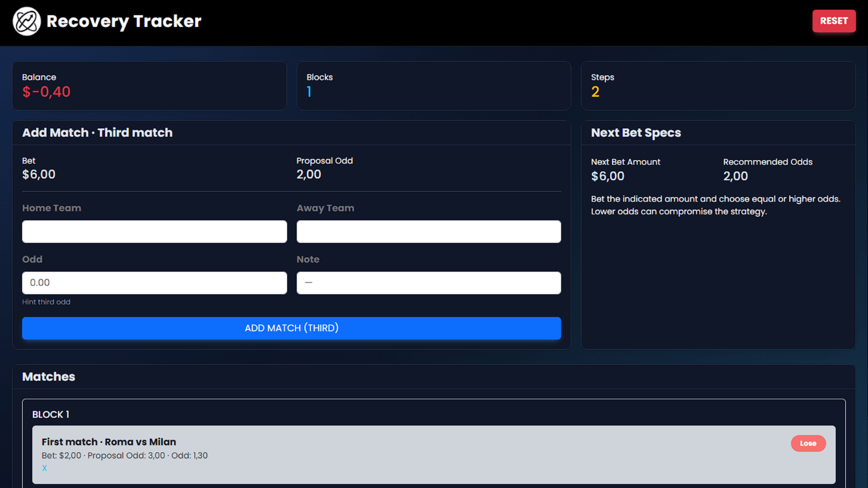Click the Home Team input field

pyautogui.click(x=154, y=231)
